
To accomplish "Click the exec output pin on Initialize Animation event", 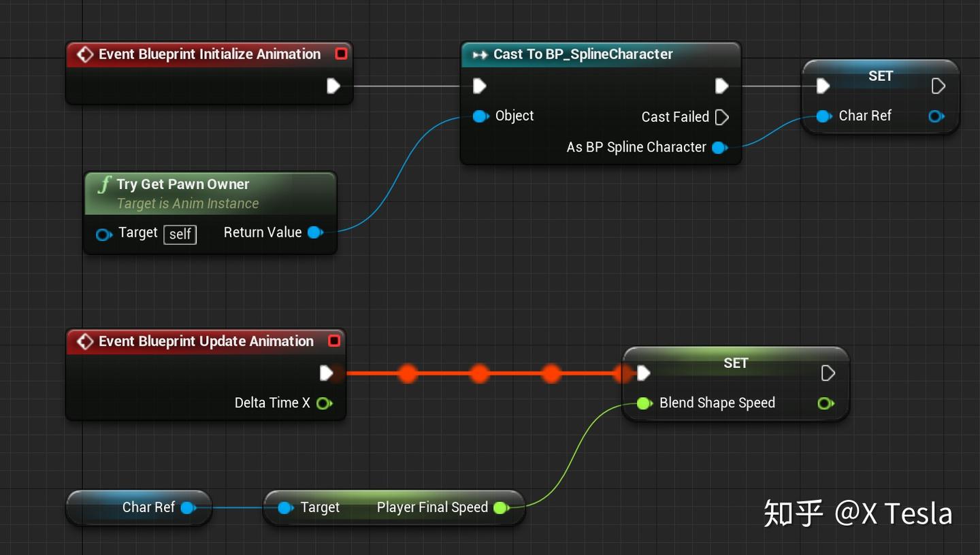I will 333,86.
